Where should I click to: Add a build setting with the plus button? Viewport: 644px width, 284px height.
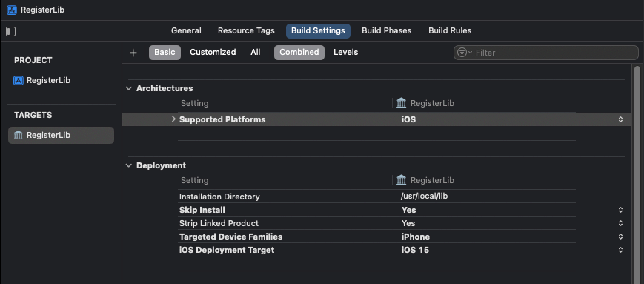(133, 53)
